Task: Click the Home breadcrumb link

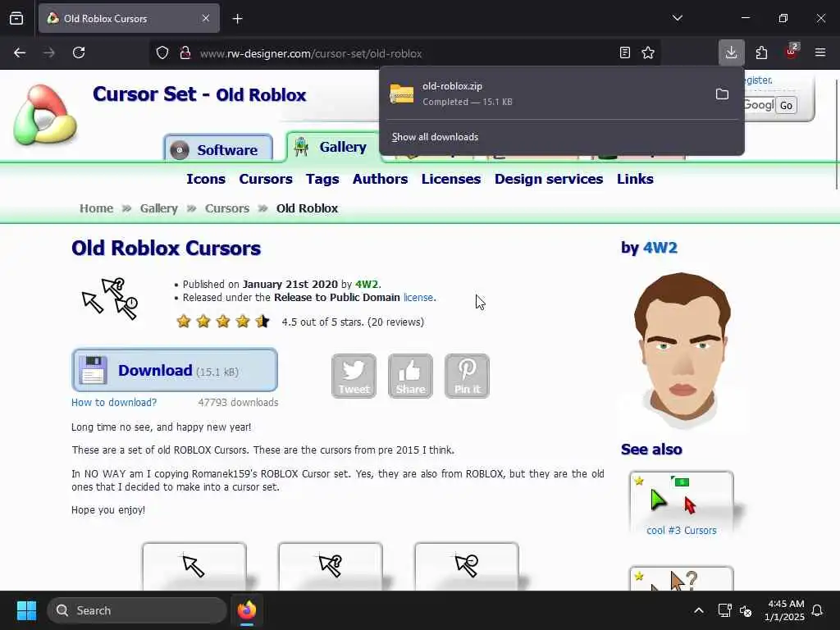Action: [x=97, y=208]
